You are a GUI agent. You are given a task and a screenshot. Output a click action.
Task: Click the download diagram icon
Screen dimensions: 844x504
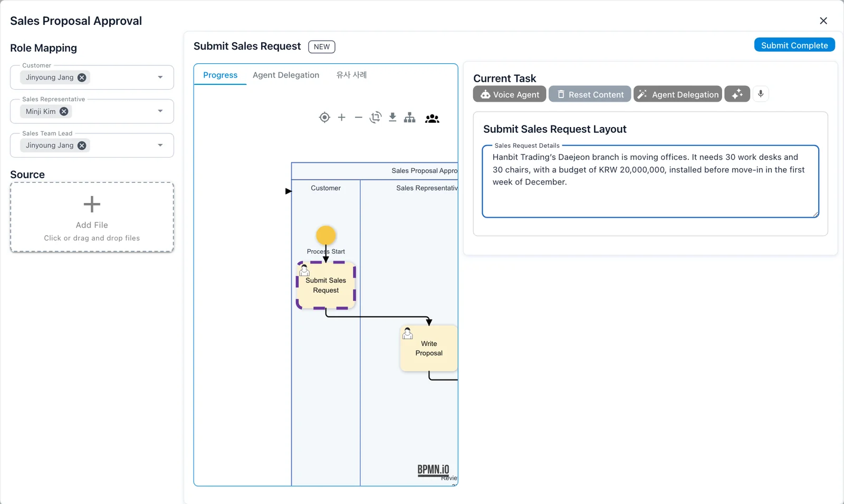coord(392,118)
